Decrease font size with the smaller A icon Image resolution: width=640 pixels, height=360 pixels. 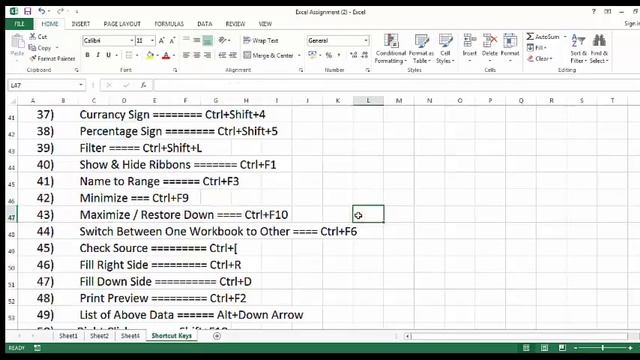(x=172, y=40)
